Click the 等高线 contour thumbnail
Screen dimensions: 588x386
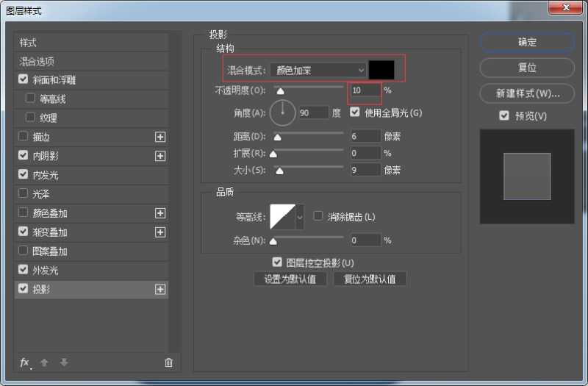(283, 217)
